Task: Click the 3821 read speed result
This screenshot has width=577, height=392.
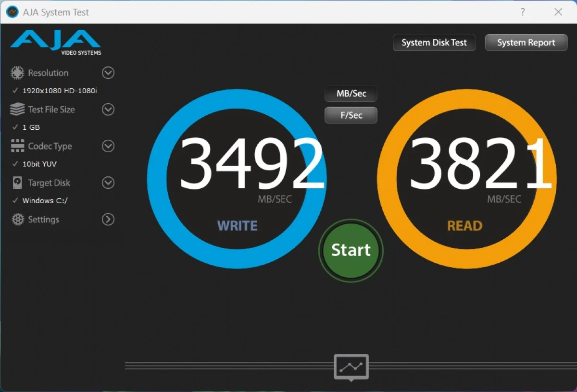Action: click(480, 164)
